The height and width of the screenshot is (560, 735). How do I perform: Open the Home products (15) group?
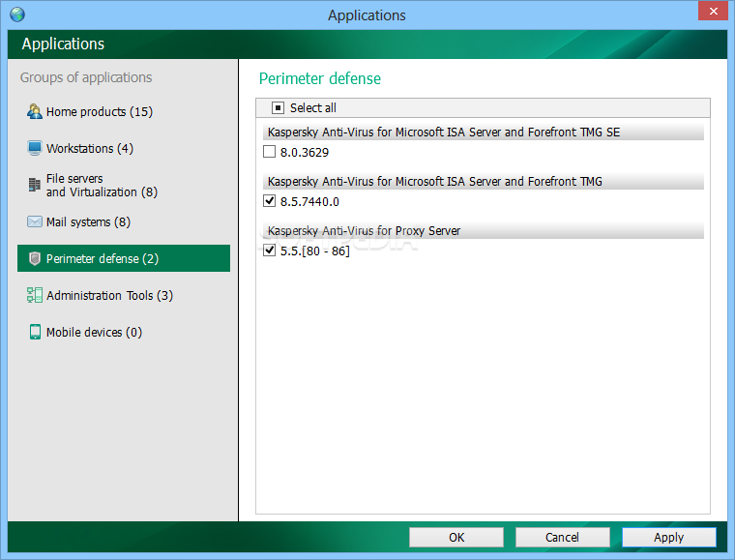(x=124, y=111)
